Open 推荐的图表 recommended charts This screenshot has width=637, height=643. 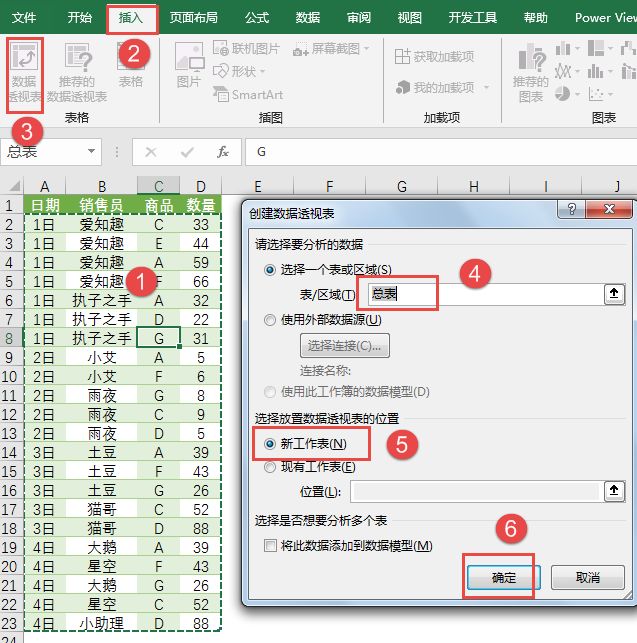(x=530, y=72)
